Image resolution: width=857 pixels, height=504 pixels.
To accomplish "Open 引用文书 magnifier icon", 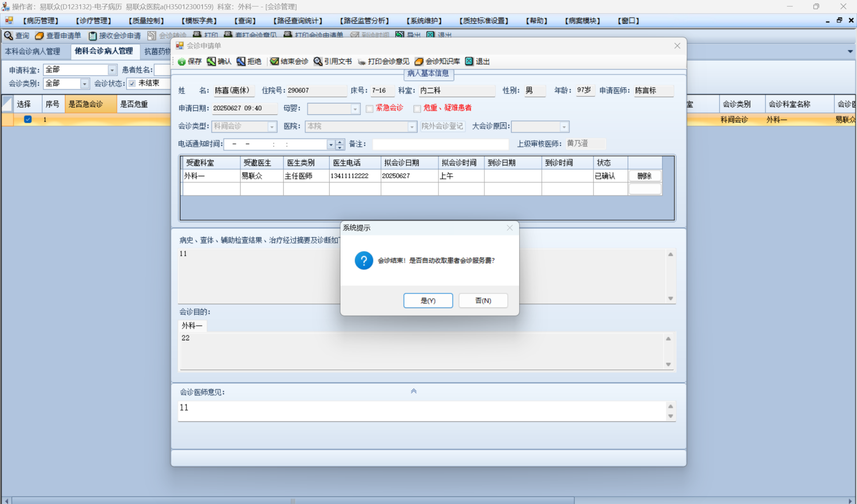I will [x=318, y=62].
